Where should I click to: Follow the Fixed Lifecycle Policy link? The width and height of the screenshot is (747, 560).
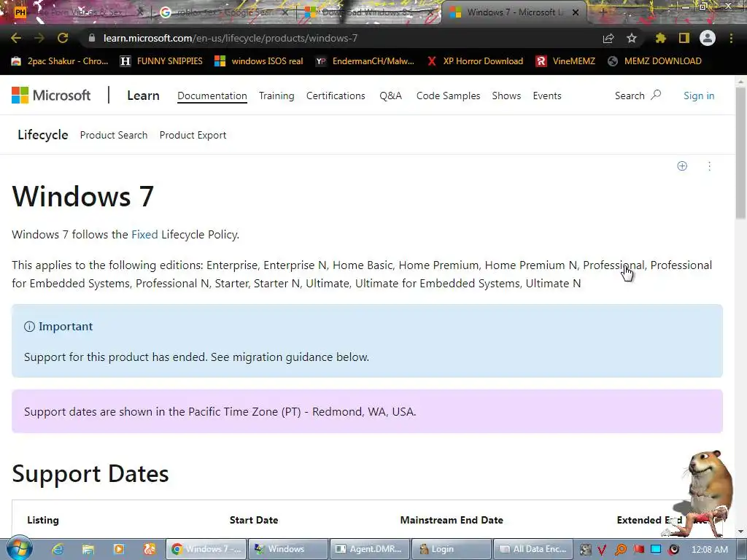pos(144,234)
